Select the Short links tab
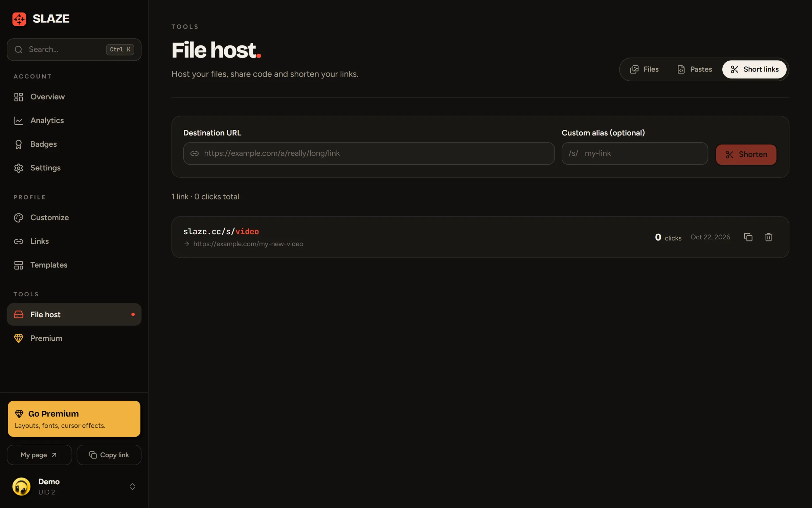812x508 pixels. coord(754,69)
